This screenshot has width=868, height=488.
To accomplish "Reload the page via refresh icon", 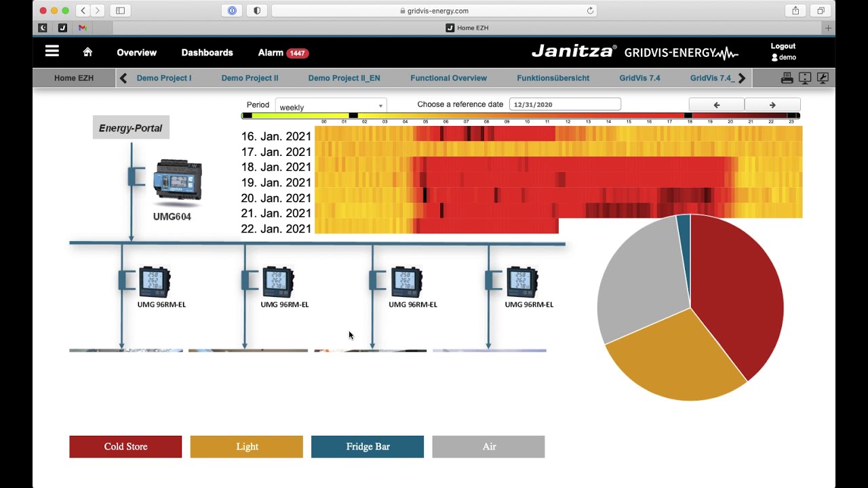I will tap(590, 11).
